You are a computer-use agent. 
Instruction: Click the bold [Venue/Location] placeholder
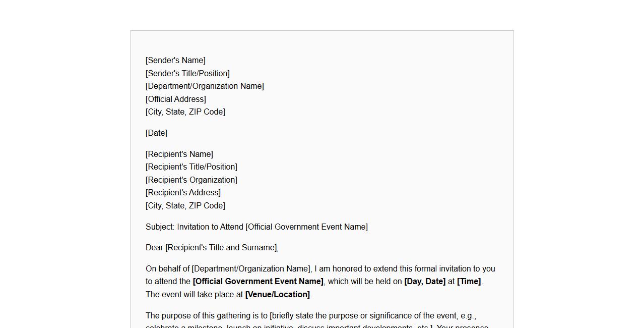pyautogui.click(x=278, y=295)
